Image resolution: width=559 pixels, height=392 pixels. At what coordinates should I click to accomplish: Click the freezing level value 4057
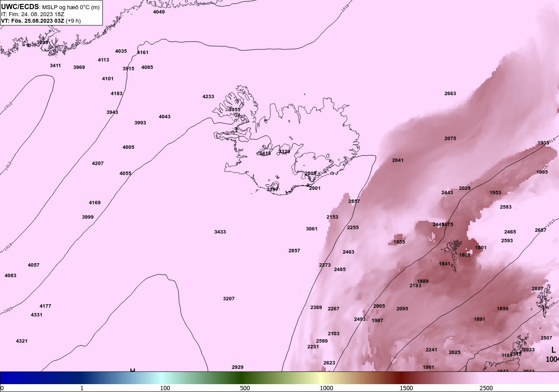click(x=34, y=265)
